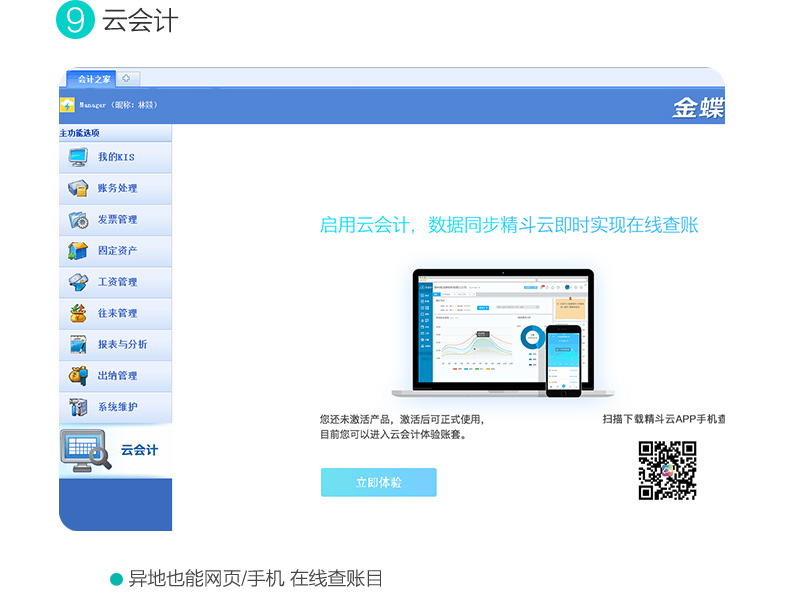Viewport: 790px width, 601px height.
Task: Open the 我的KIS monitor icon
Action: pos(78,157)
